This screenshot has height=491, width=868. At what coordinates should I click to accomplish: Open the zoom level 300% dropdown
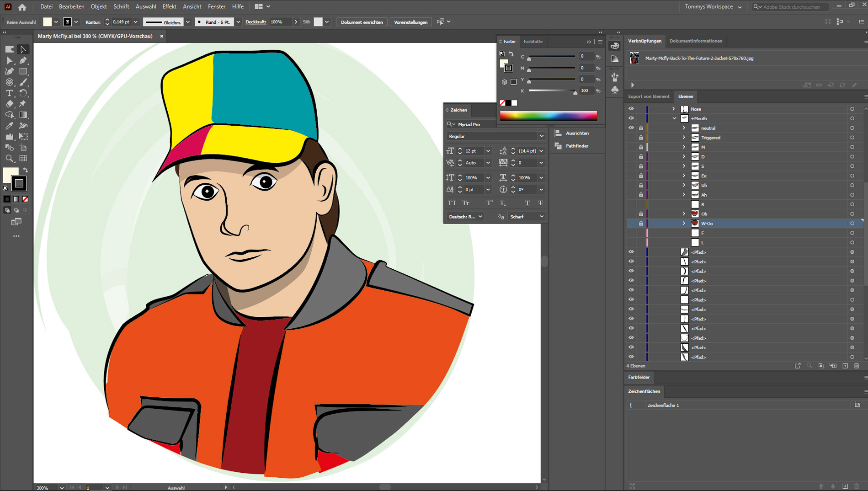pyautogui.click(x=62, y=488)
